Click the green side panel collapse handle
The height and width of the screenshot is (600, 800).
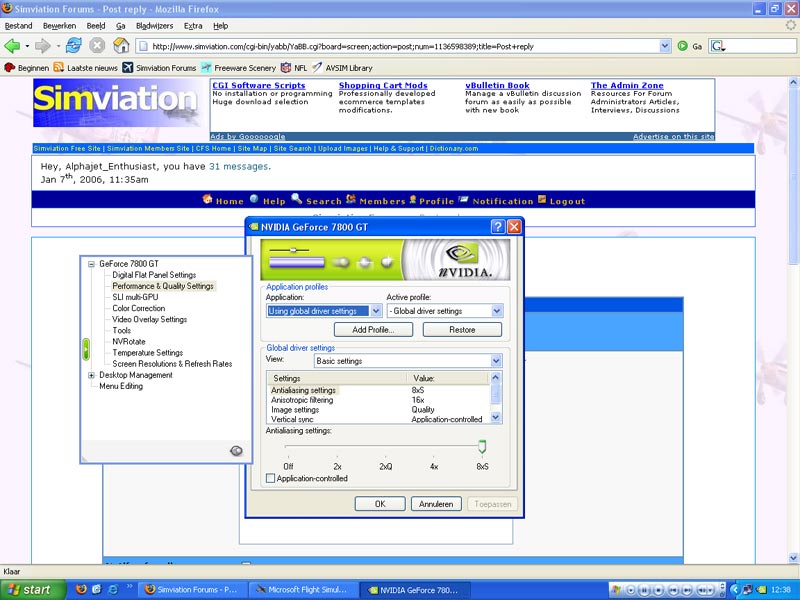[x=86, y=349]
